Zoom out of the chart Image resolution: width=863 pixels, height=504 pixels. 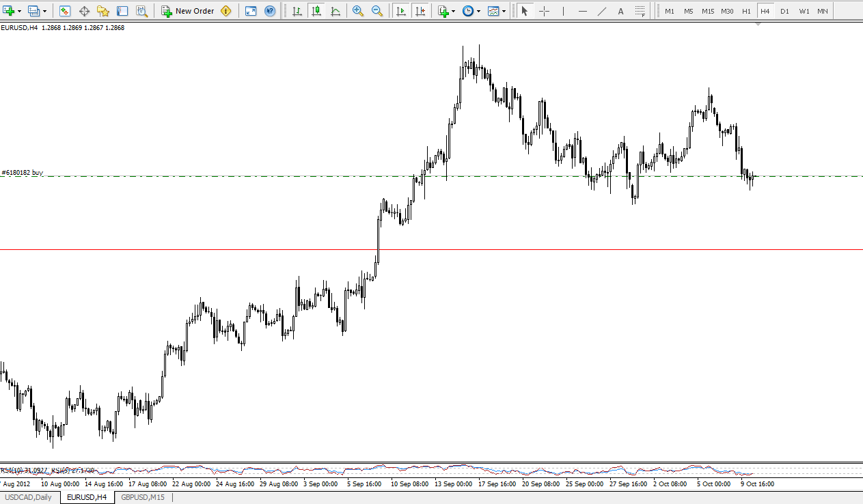coord(377,11)
